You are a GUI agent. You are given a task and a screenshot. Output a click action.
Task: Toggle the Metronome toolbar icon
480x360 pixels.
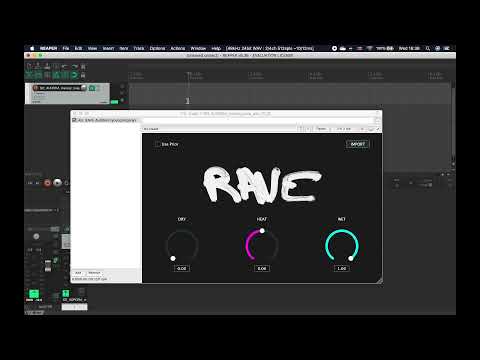tap(83, 66)
